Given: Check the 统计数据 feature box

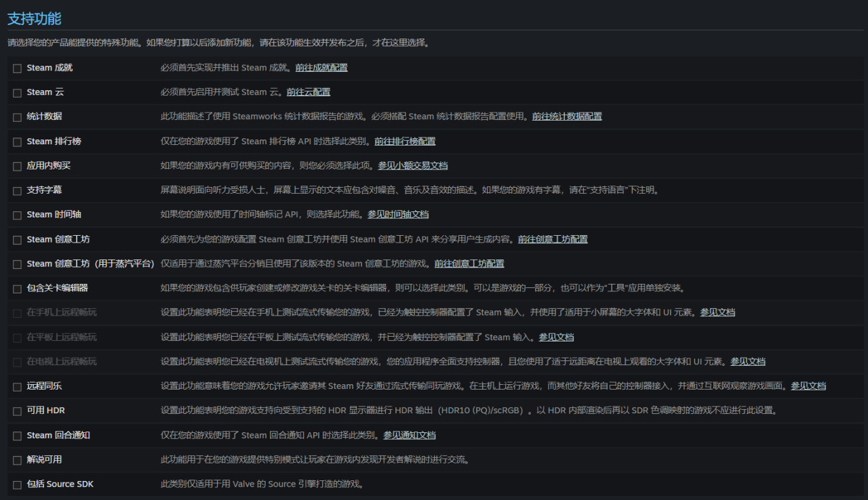Looking at the screenshot, I should tap(17, 117).
